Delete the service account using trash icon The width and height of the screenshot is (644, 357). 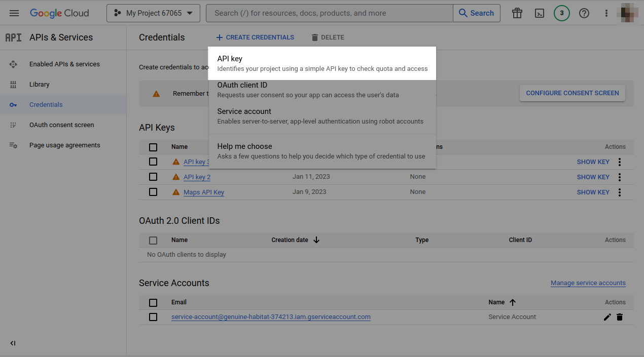pyautogui.click(x=620, y=317)
